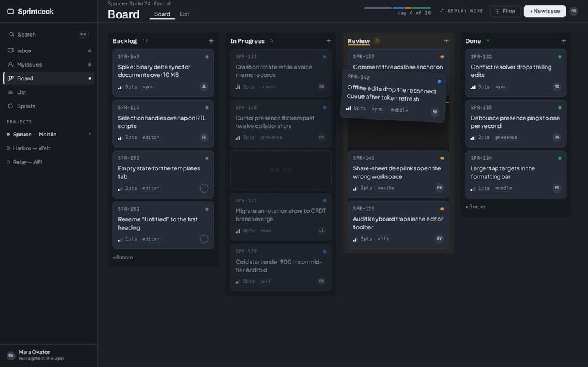Image resolution: width=588 pixels, height=367 pixels.
Task: Click the green status dot on SPR-124
Action: click(560, 158)
